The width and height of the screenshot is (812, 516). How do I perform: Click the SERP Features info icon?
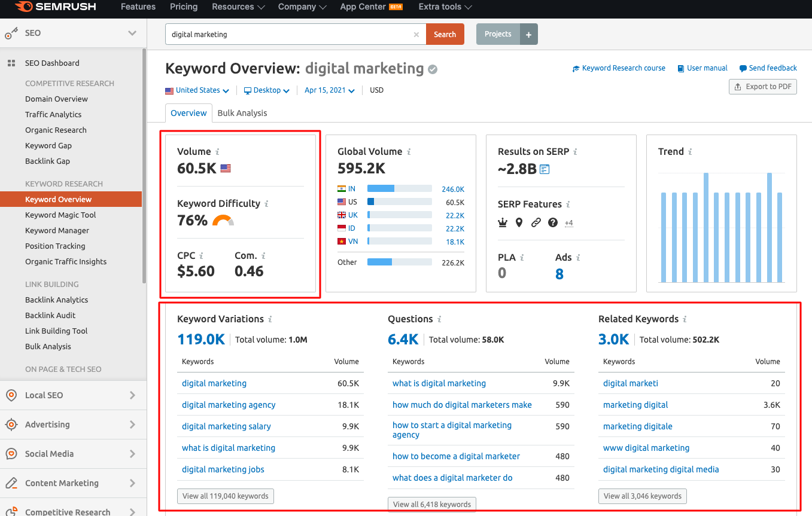click(x=568, y=204)
